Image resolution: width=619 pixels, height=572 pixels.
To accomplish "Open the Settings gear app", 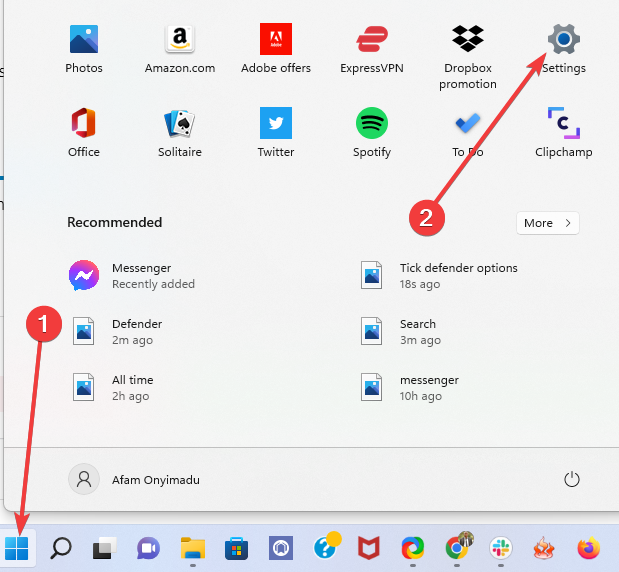I will pos(563,49).
